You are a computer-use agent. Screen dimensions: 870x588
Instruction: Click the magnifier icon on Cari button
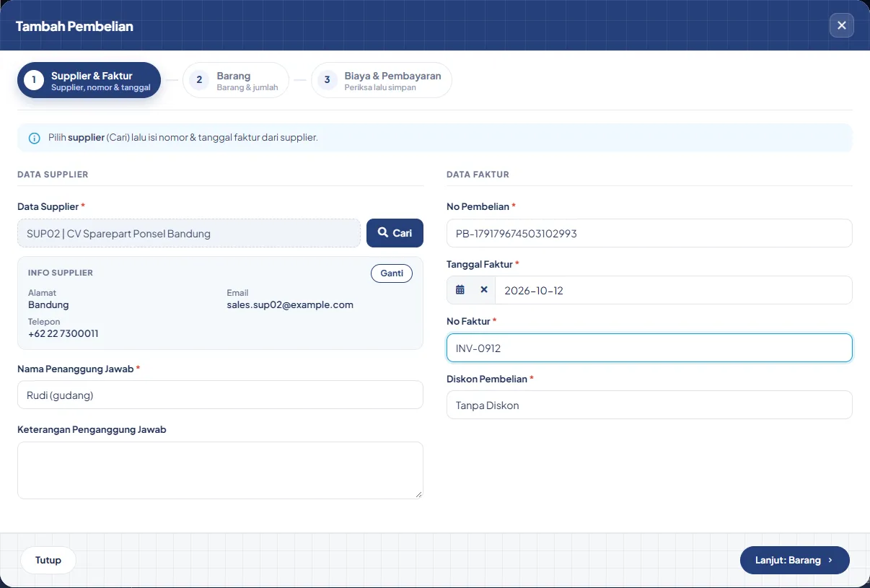(x=383, y=233)
